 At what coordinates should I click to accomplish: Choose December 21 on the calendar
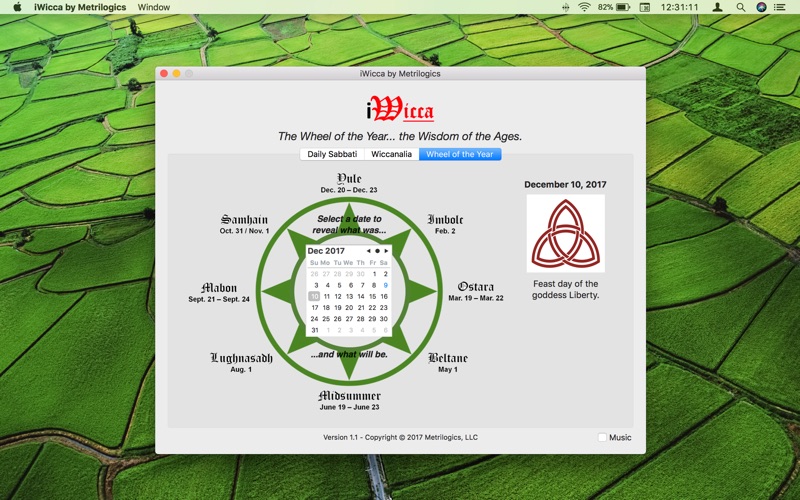pyautogui.click(x=361, y=308)
